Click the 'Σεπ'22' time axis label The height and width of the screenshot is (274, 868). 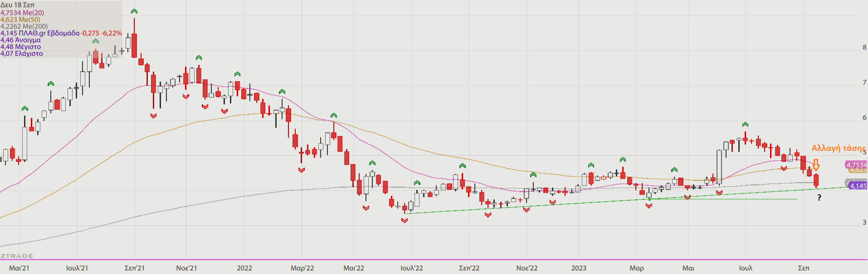(x=469, y=268)
